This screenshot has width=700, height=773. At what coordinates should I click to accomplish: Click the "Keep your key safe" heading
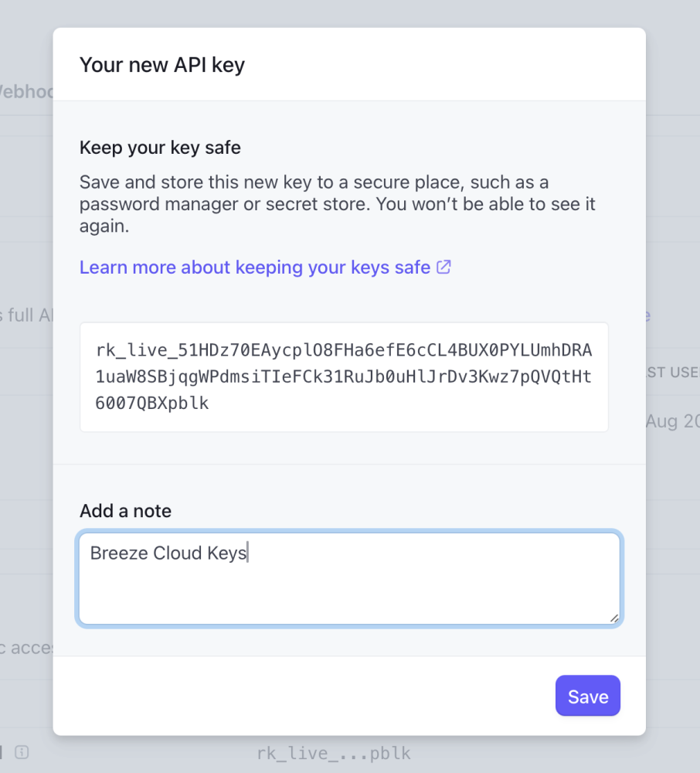(x=160, y=148)
